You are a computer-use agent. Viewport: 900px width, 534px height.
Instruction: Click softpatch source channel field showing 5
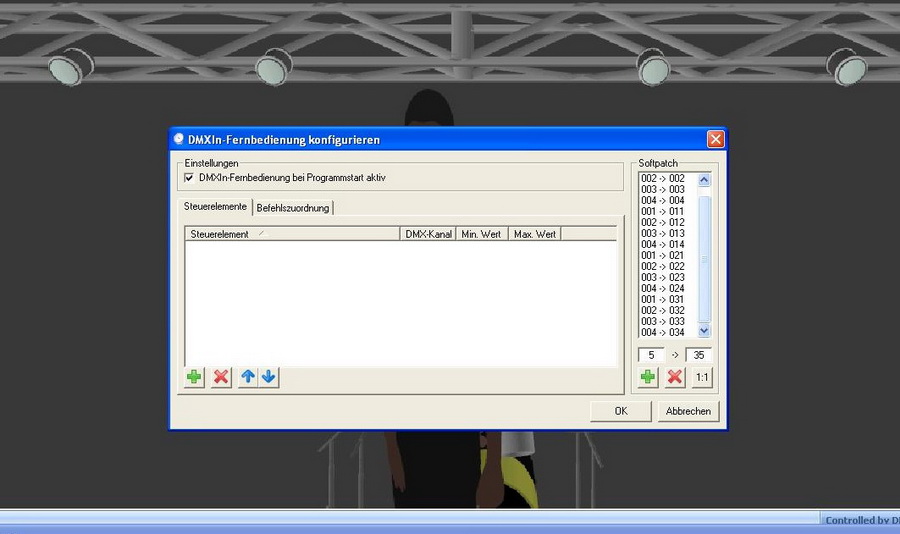pos(651,355)
